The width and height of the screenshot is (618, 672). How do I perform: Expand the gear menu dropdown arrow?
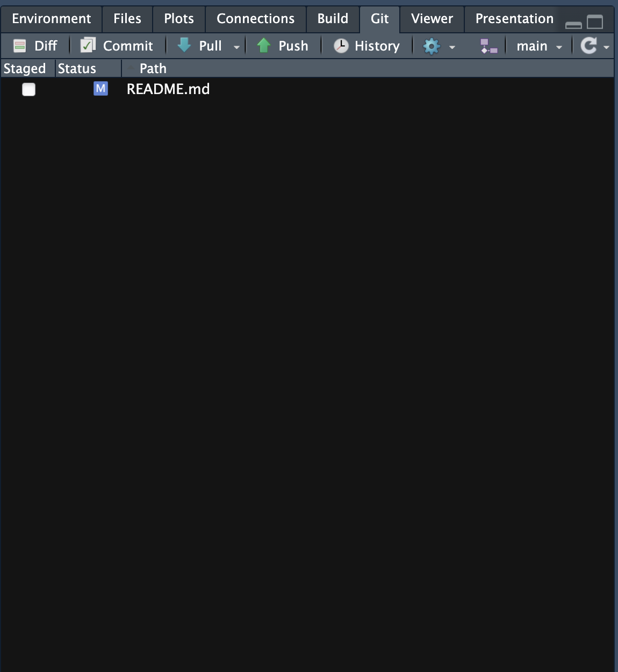coord(452,47)
